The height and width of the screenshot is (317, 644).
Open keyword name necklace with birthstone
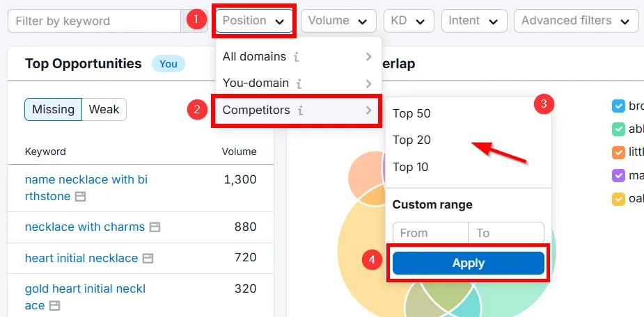(x=86, y=188)
